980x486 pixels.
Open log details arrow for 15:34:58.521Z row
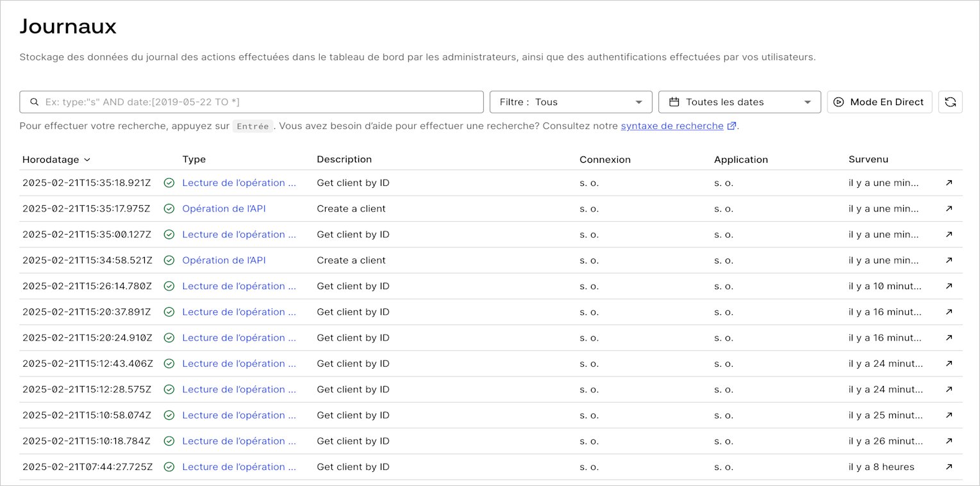pos(949,260)
